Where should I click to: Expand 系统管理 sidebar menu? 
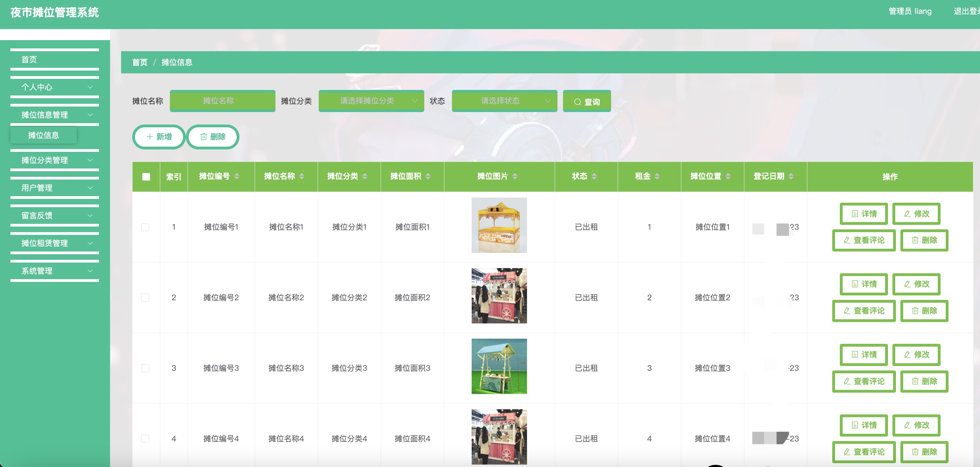(54, 271)
